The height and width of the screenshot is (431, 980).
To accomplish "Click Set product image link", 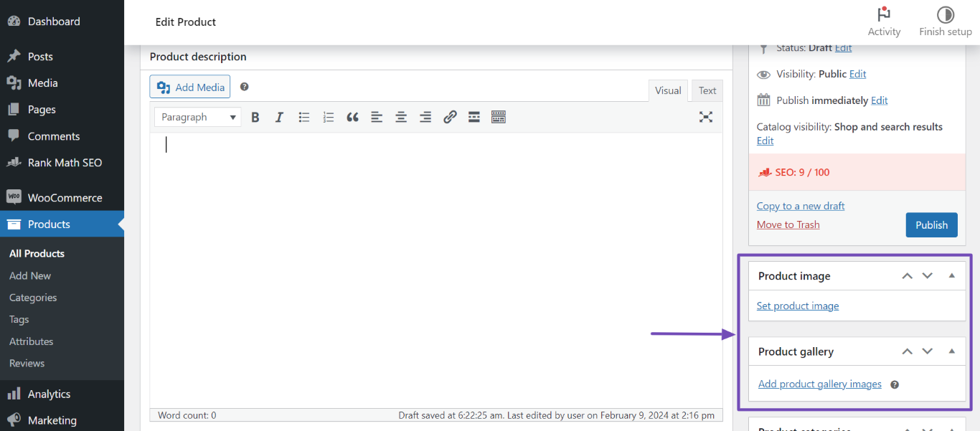I will pyautogui.click(x=797, y=306).
